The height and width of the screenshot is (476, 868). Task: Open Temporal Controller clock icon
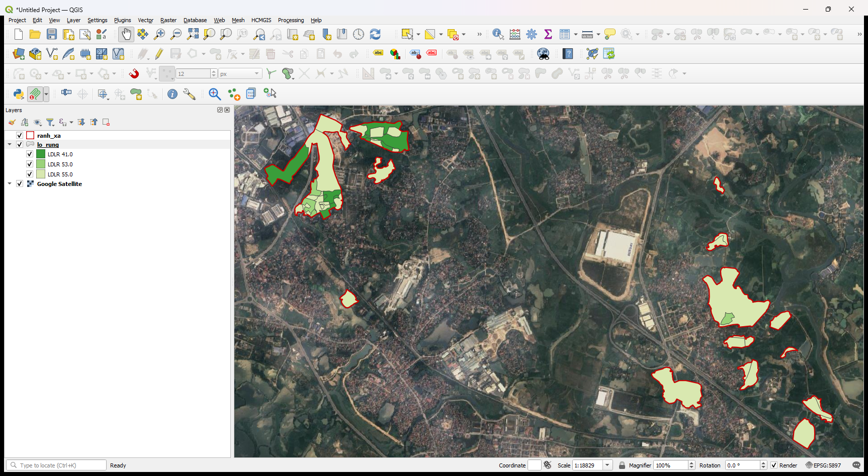(359, 34)
